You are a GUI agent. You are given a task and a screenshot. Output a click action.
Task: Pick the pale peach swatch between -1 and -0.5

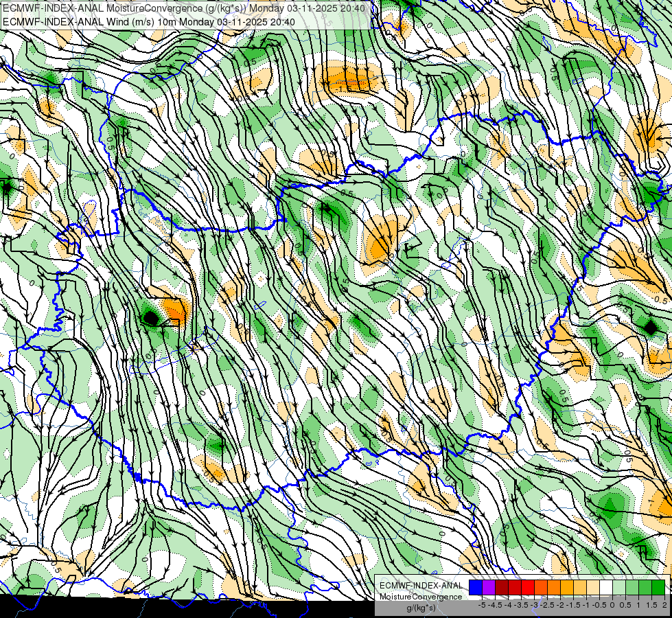click(x=593, y=588)
